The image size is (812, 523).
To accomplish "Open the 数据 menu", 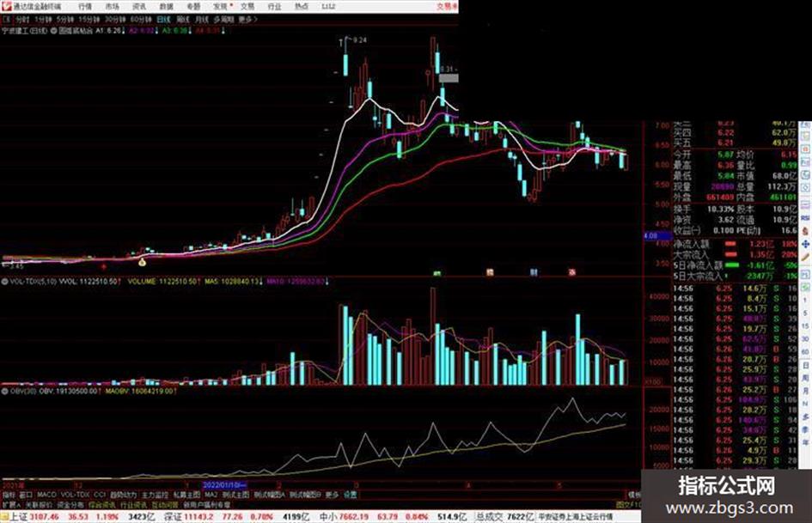I will coord(166,7).
